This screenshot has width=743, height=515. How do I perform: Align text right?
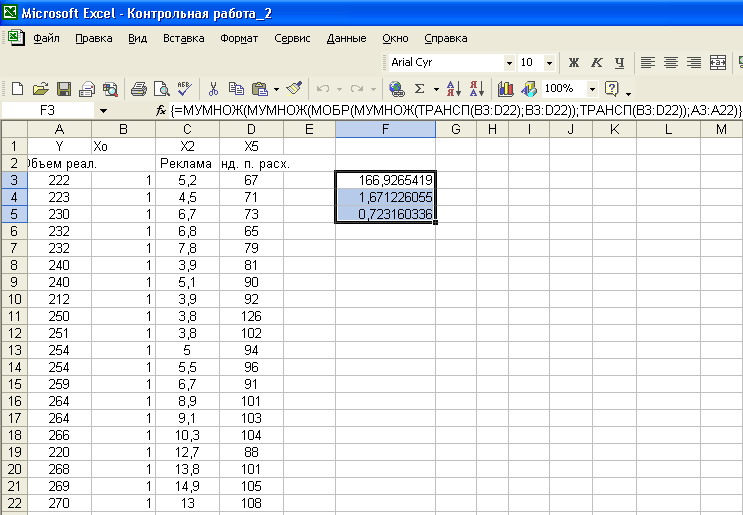694,62
